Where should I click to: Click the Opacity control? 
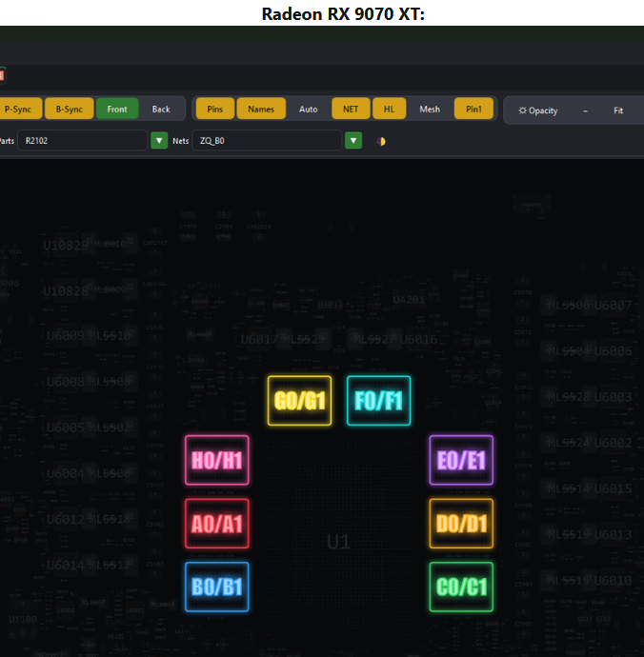click(538, 110)
